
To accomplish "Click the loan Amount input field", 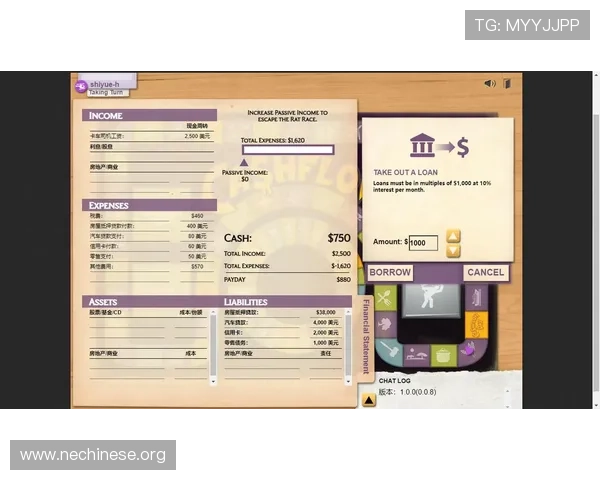I will (422, 243).
